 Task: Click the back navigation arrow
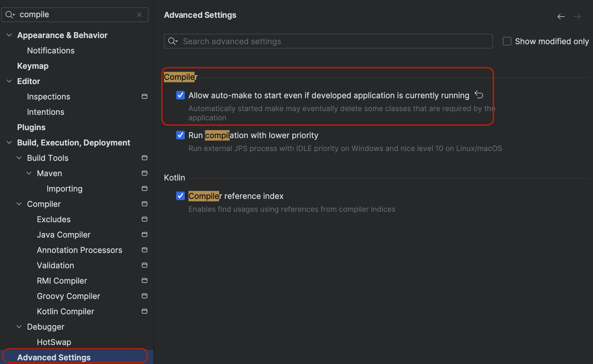click(x=561, y=17)
